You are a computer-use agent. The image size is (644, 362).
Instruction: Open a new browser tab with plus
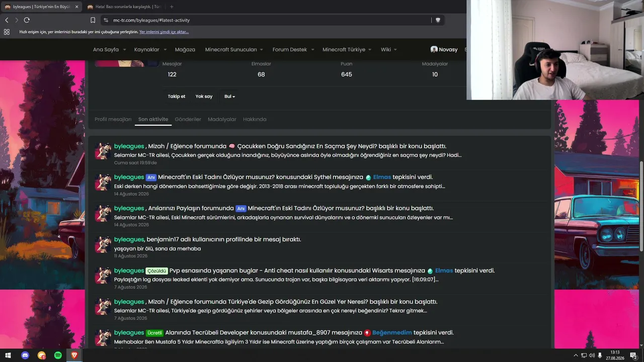tap(172, 7)
